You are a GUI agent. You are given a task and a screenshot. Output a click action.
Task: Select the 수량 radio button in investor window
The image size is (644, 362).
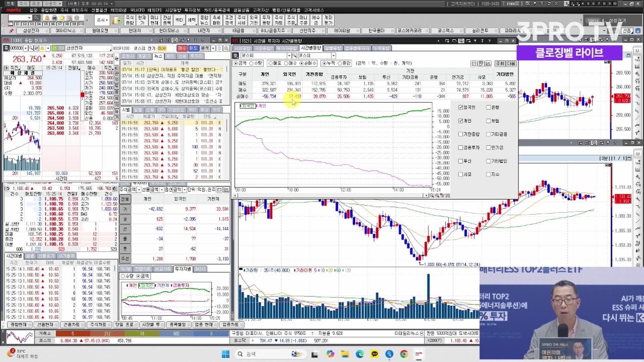coord(251,63)
